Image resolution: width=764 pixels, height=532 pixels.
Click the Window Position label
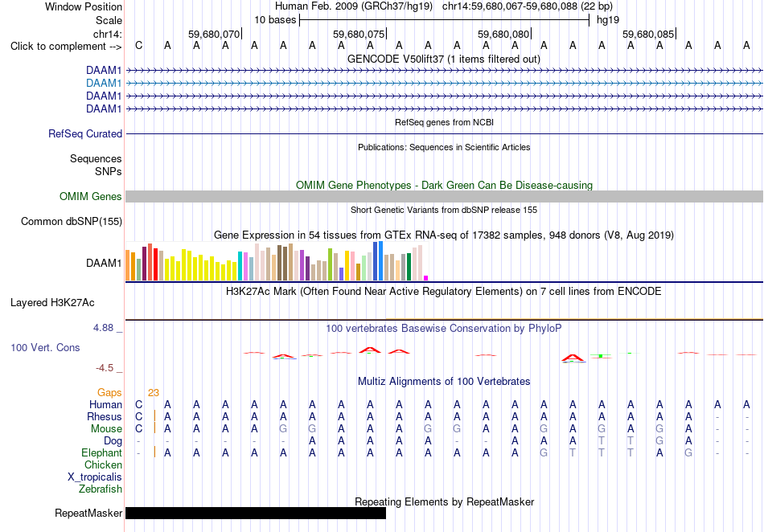(x=84, y=6)
